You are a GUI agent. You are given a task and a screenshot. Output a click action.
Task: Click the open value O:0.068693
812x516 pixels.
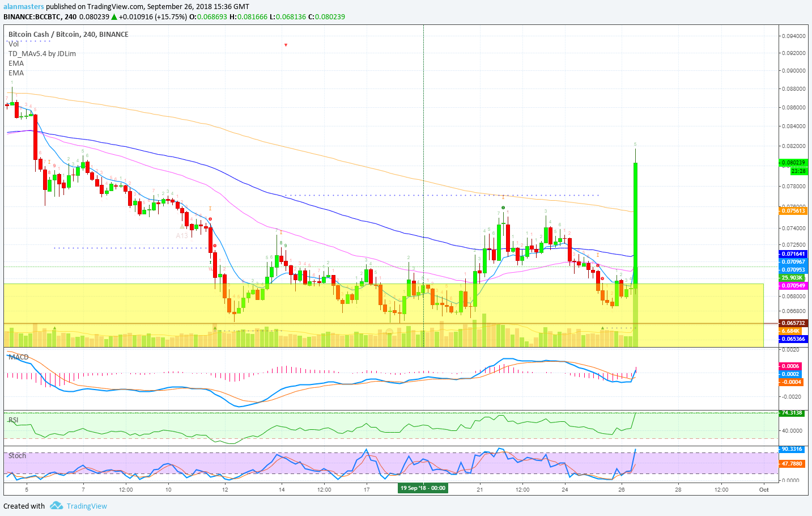click(208, 16)
